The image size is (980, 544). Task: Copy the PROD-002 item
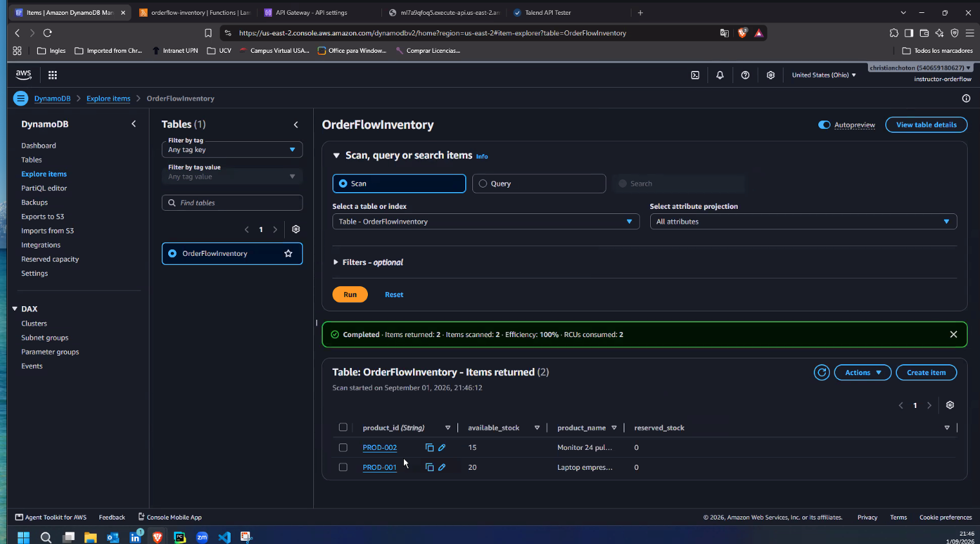point(429,447)
